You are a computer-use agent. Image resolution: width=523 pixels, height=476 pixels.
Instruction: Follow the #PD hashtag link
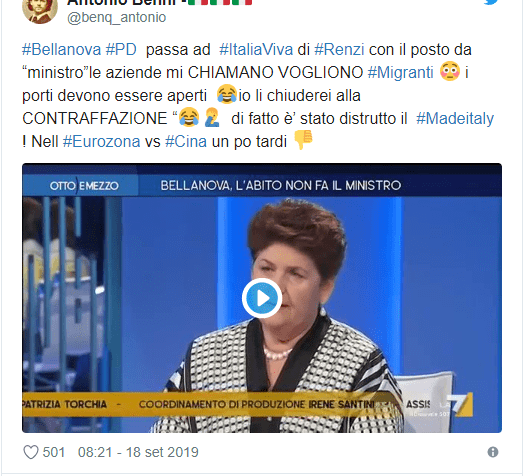(x=121, y=50)
